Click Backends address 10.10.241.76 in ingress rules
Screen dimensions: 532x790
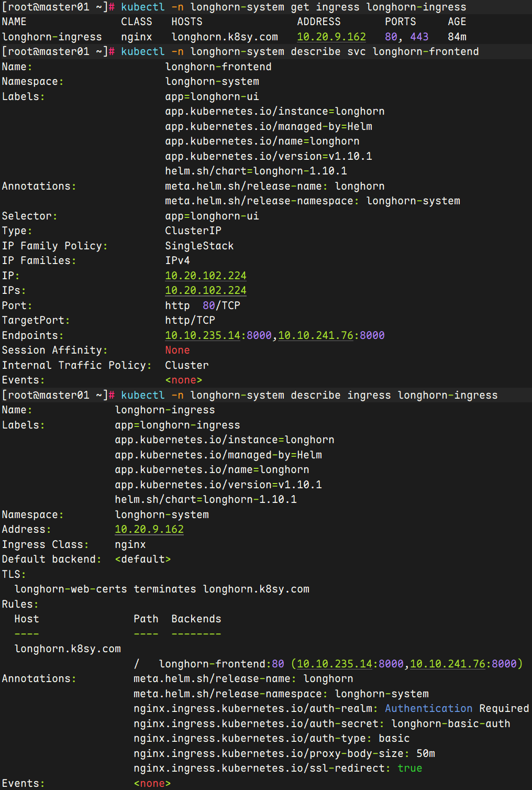click(447, 664)
